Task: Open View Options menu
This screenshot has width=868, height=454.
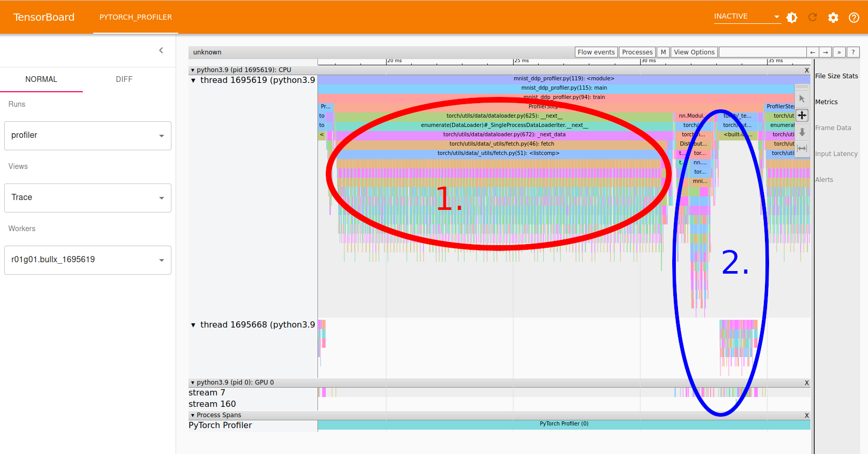Action: pyautogui.click(x=694, y=52)
